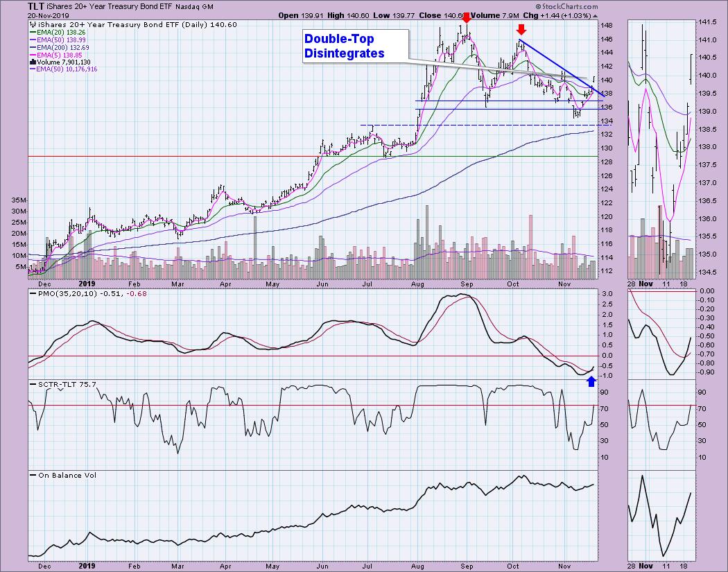
Task: Click the -0.90 label on zoom PMO axis
Action: pos(707,372)
